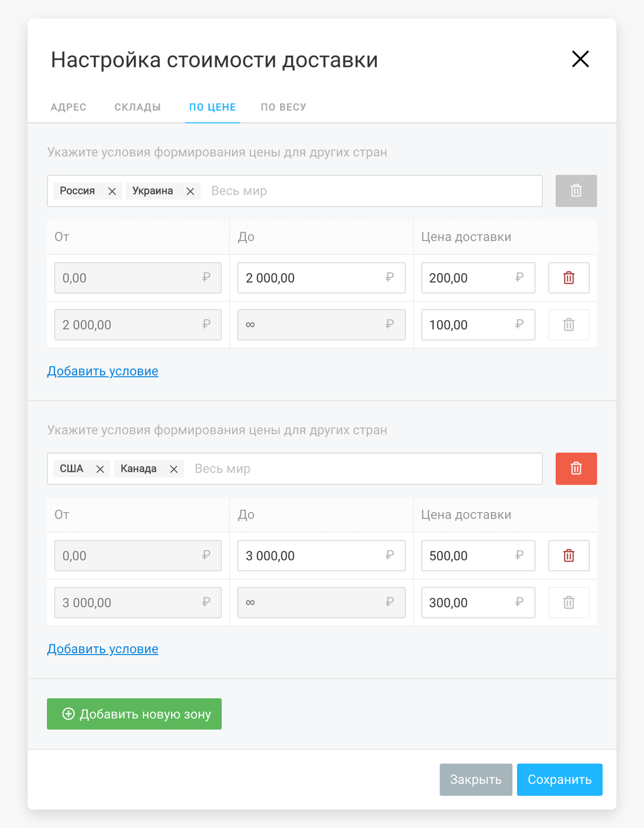The height and width of the screenshot is (828, 644).
Task: Switch to the Адрес tab
Action: click(x=69, y=107)
